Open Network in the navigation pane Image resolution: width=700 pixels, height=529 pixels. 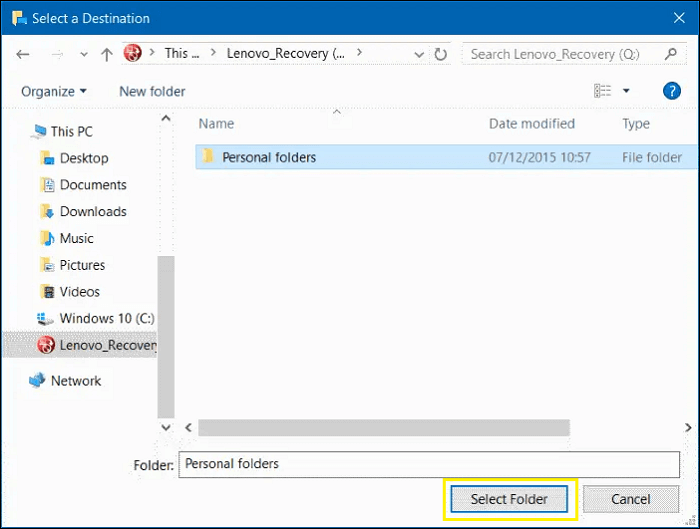coord(76,381)
